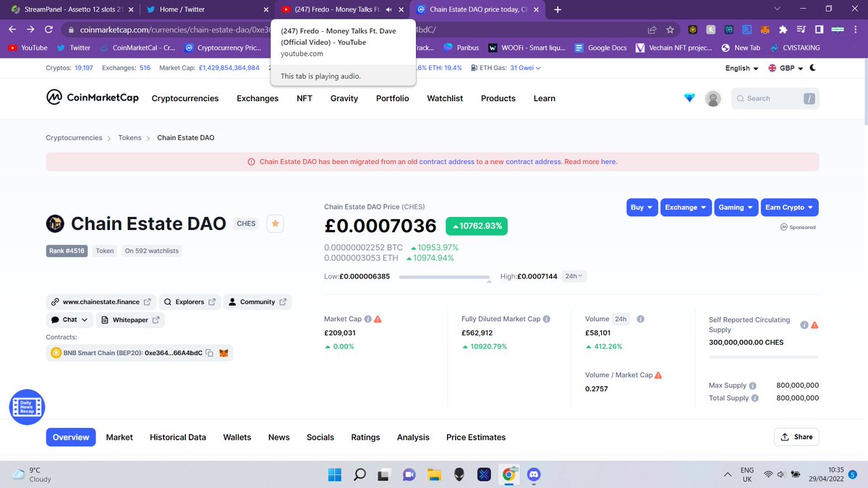Click the low/high price range slider
868x488 pixels.
click(444, 276)
